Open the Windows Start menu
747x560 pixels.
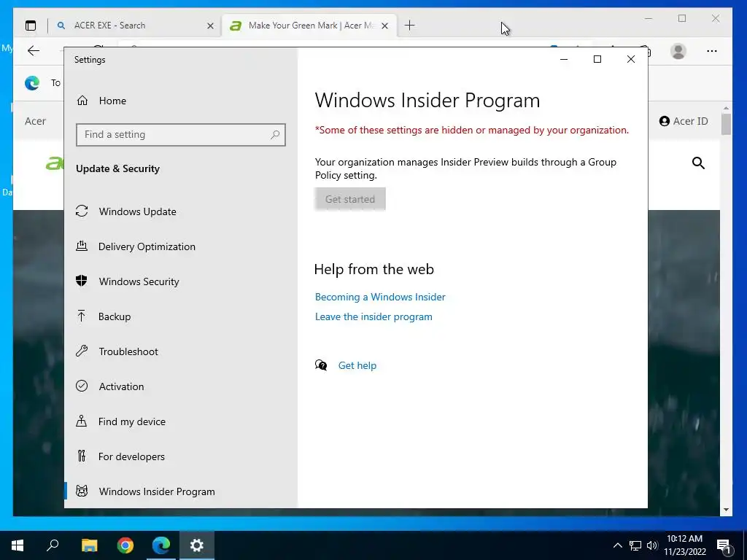click(18, 545)
